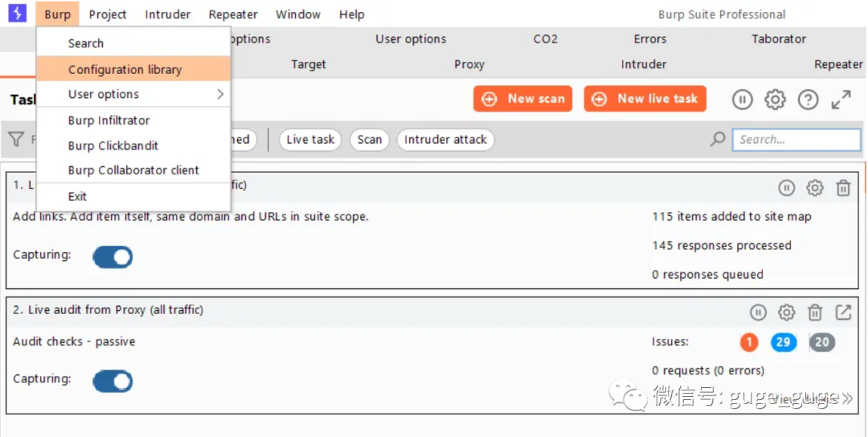Click 'Audit checks - passive' text
Viewport: 868px width, 437px height.
(74, 342)
